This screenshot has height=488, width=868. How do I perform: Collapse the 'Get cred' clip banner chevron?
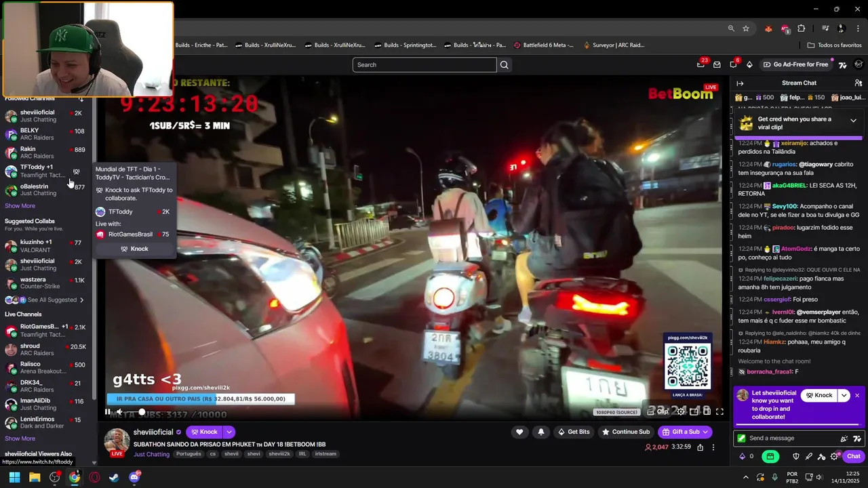click(853, 121)
